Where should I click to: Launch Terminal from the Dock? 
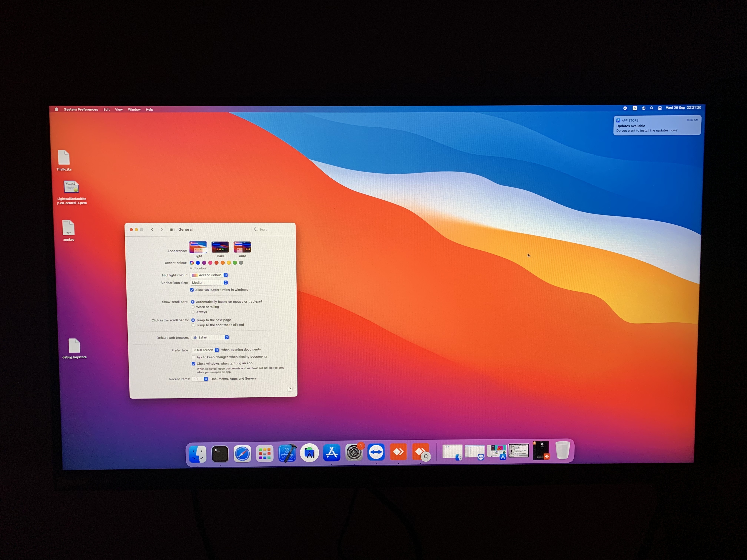(x=220, y=454)
